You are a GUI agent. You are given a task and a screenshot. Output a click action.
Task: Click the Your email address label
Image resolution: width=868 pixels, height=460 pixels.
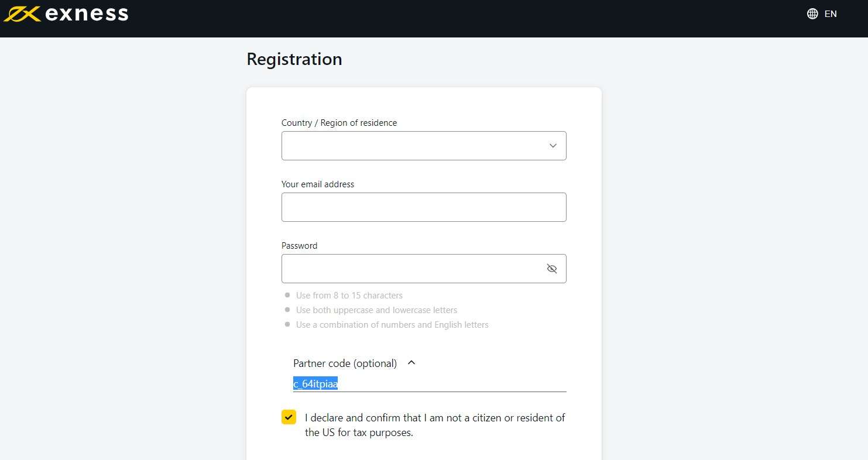tap(318, 184)
